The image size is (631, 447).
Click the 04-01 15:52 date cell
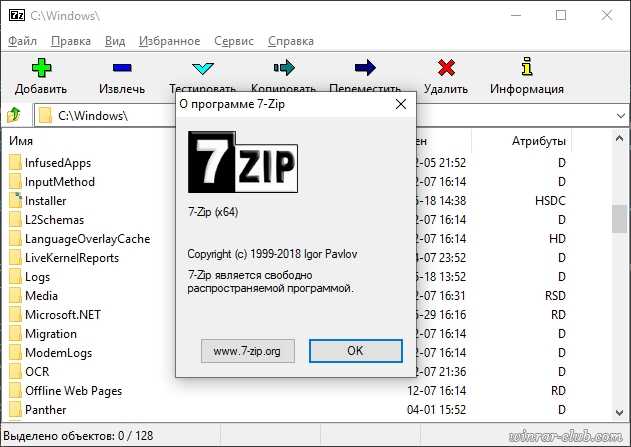pos(436,410)
